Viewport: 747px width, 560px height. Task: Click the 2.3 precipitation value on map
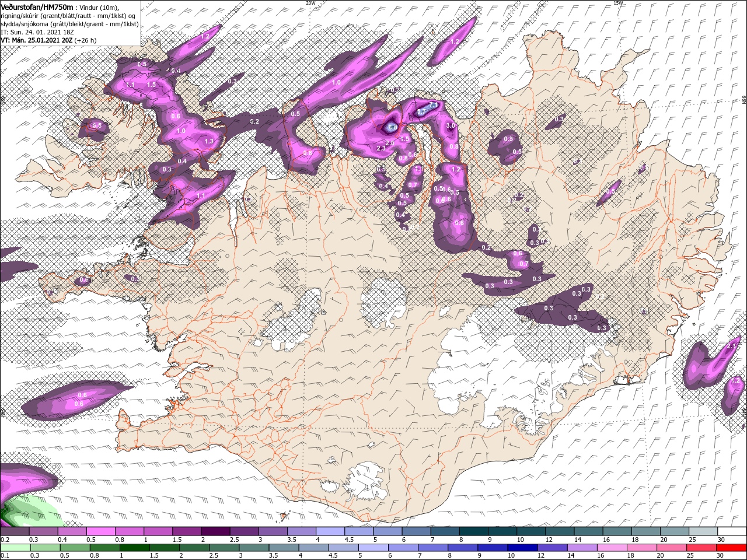click(381, 148)
